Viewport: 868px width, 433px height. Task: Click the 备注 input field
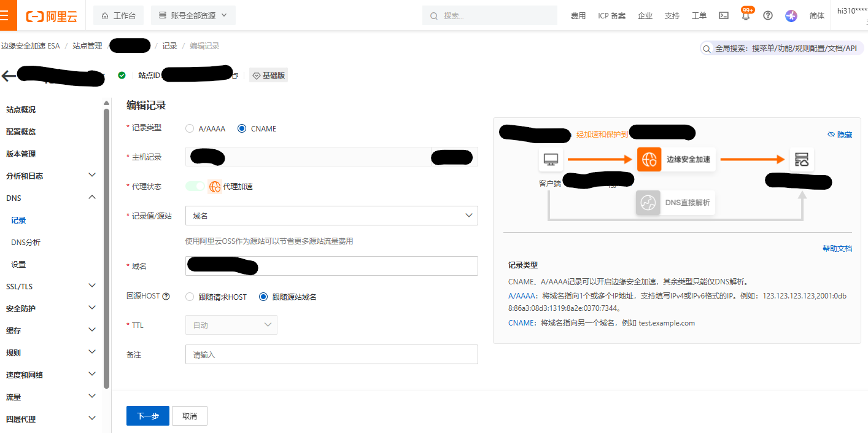(331, 354)
